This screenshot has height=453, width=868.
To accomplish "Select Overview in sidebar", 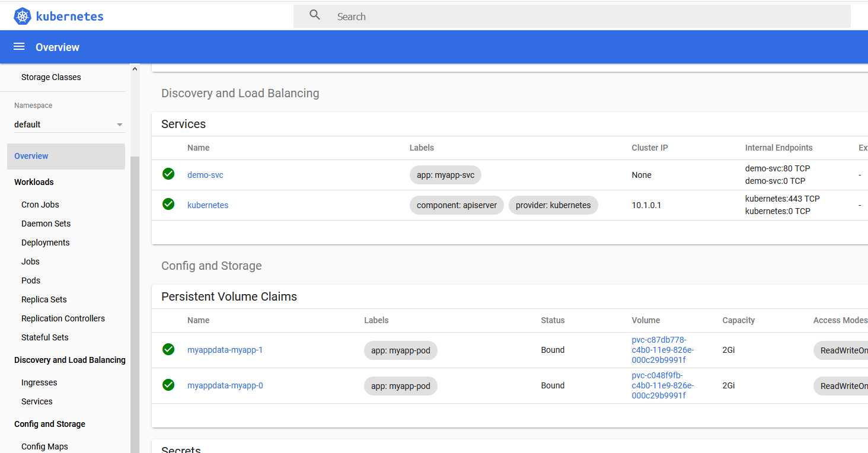I will coord(66,156).
